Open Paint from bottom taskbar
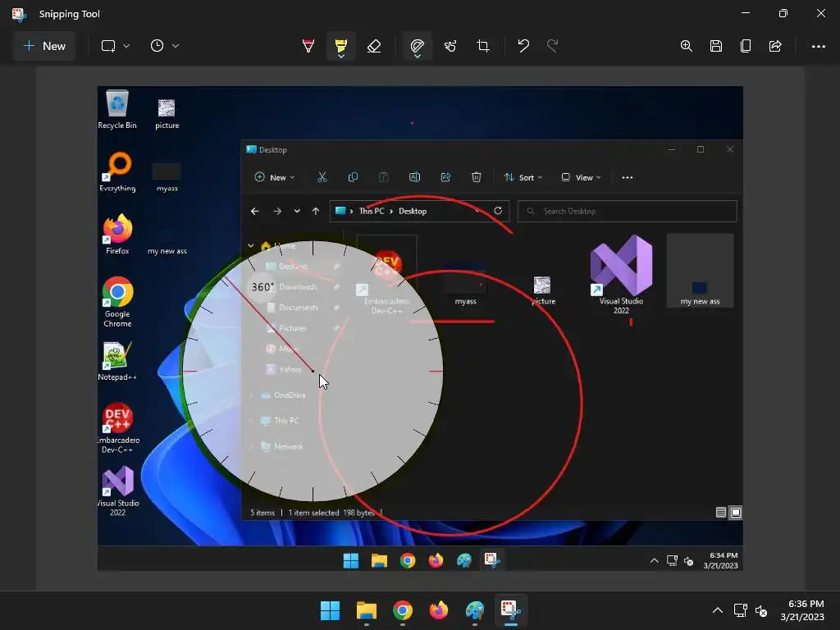The width and height of the screenshot is (840, 630). [x=475, y=610]
